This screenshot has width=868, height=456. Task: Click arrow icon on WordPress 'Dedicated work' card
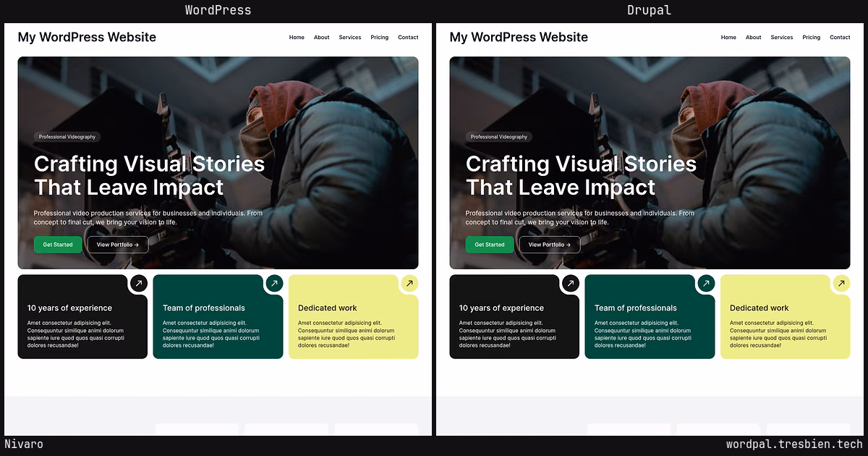[409, 283]
